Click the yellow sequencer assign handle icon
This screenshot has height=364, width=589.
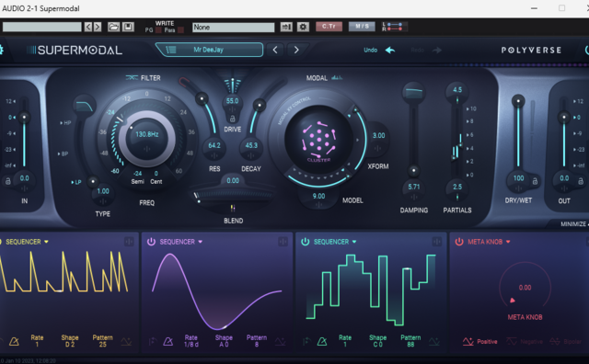pos(129,242)
